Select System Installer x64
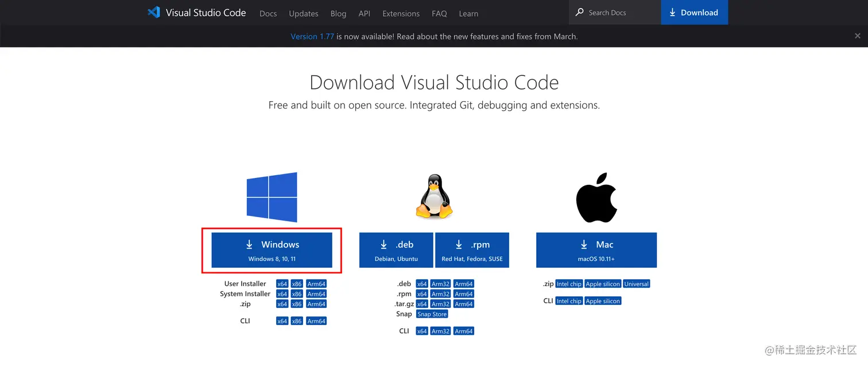868x367 pixels. tap(282, 294)
